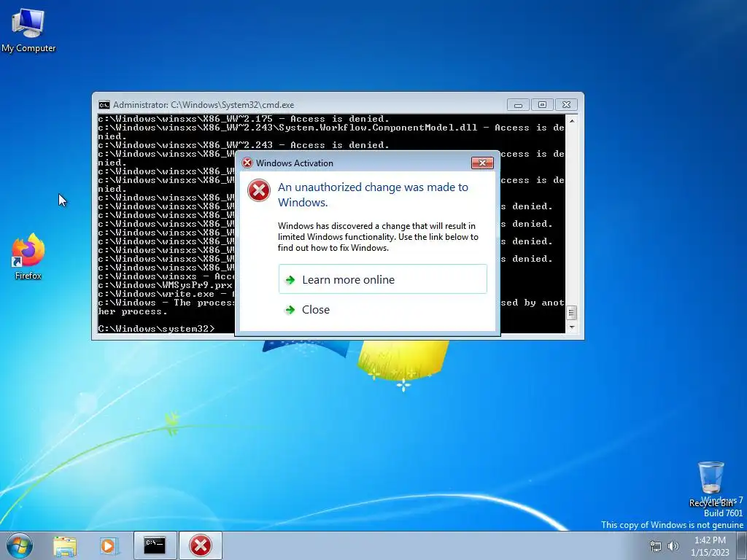Click the date 1/15/2023 in the tray
Viewport: 747px width, 560px height.
(710, 553)
